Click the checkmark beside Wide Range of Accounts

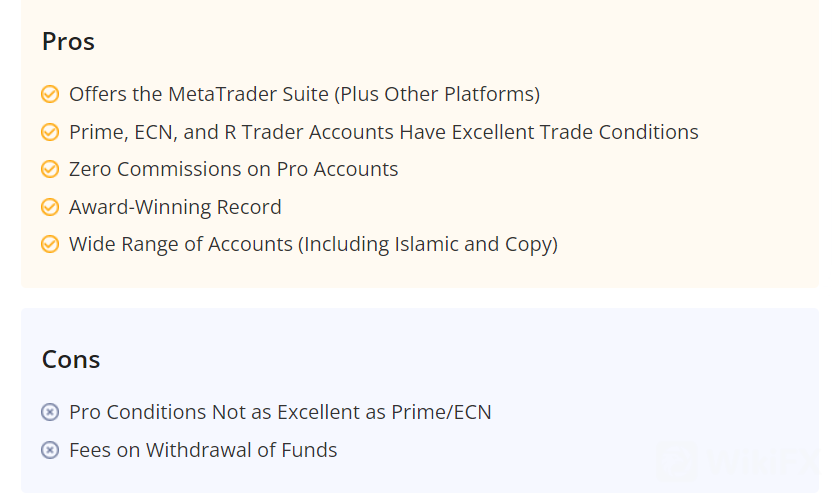tap(50, 245)
